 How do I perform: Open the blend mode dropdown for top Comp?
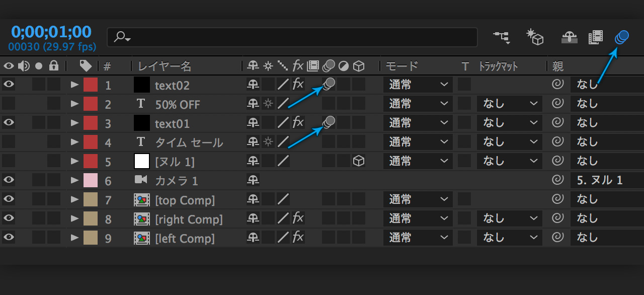pos(418,199)
